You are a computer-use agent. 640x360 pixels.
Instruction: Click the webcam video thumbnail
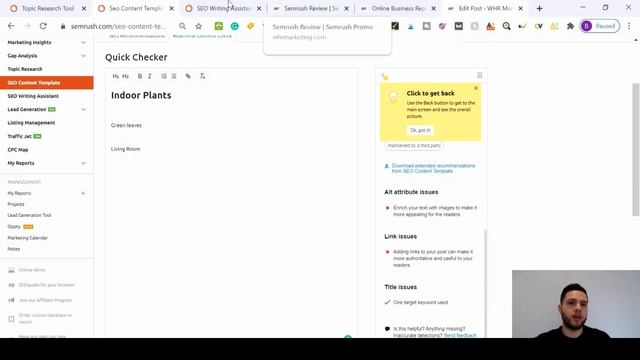576,304
